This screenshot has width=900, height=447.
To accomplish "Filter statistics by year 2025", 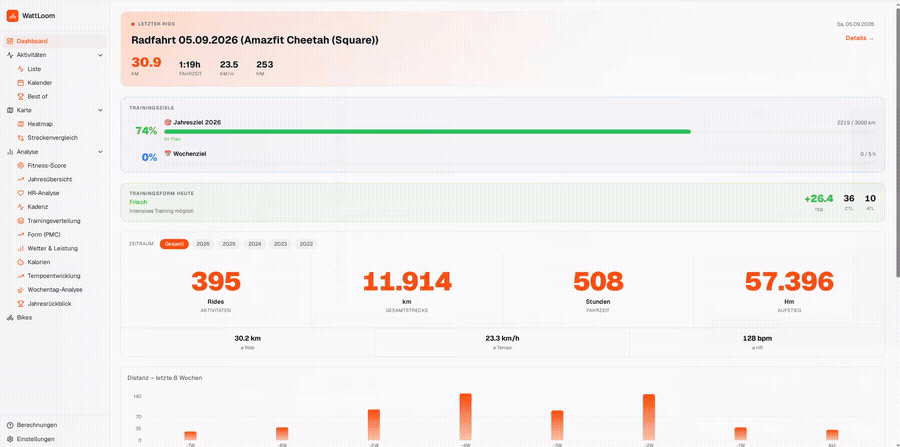I will 229,244.
